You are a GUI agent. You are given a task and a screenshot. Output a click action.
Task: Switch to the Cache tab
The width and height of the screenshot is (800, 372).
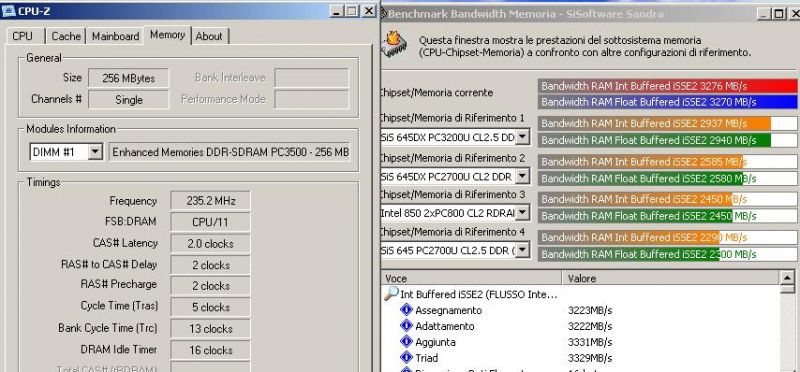tap(66, 36)
